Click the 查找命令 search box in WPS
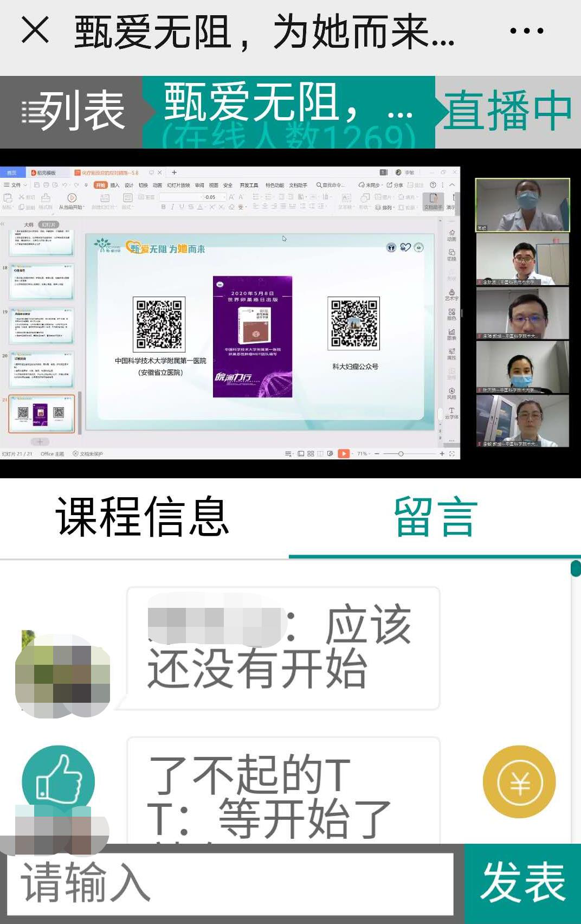This screenshot has height=924, width=581. (331, 185)
